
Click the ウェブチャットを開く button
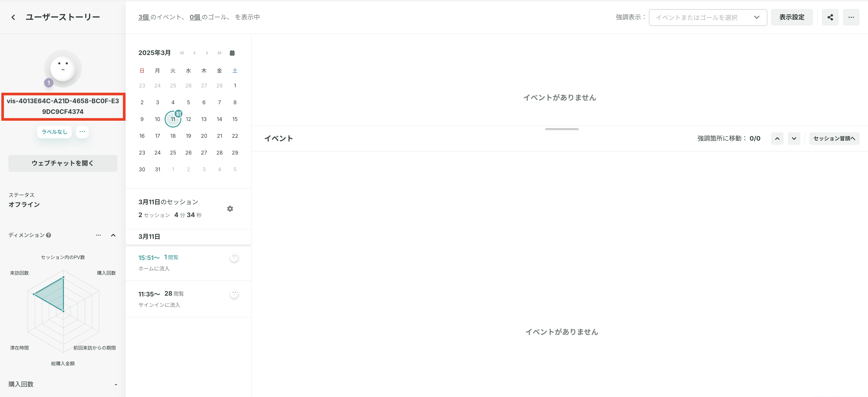[63, 163]
